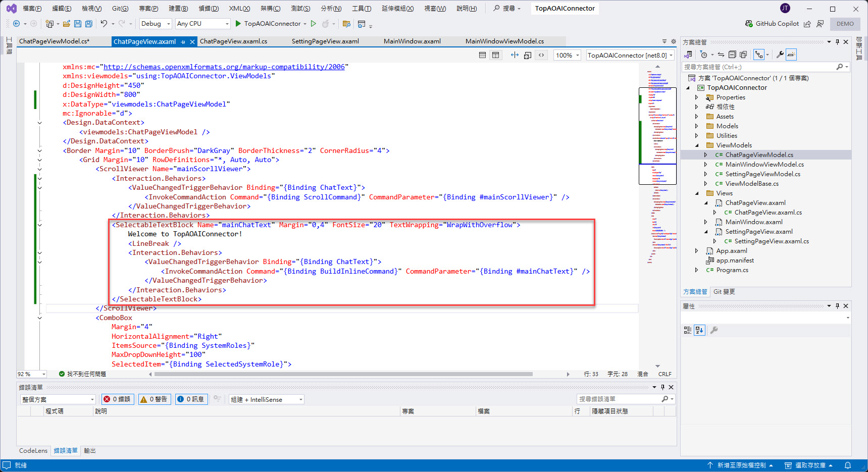Click the Properties panel wrench icon

(714, 330)
